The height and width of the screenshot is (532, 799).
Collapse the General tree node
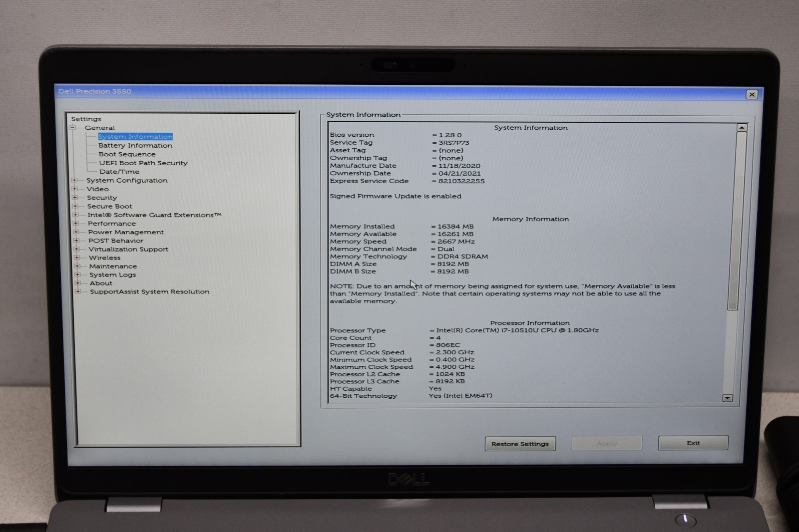[73, 128]
